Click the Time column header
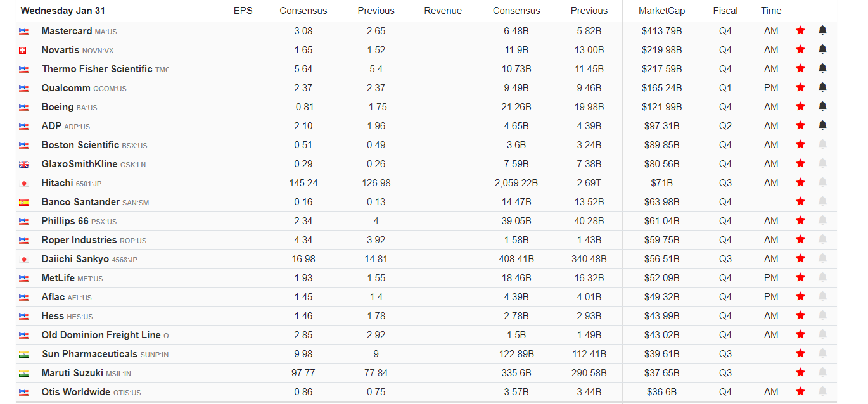The width and height of the screenshot is (868, 404). (771, 11)
